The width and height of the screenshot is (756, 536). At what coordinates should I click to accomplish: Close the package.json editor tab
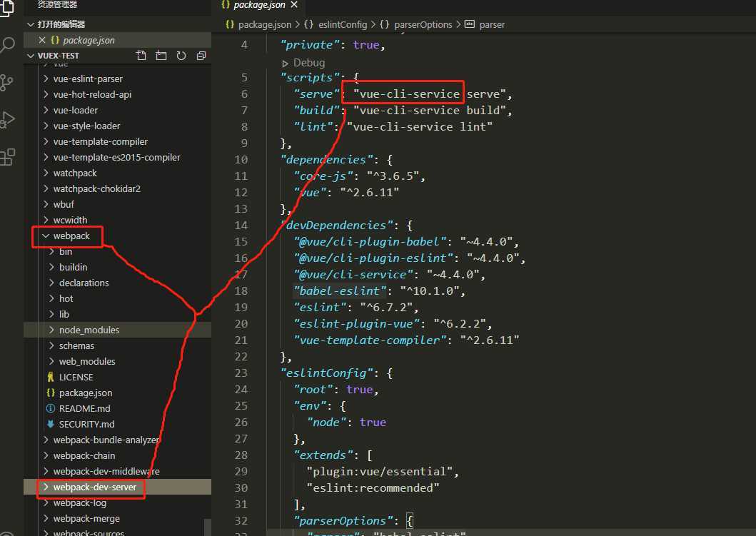pyautogui.click(x=294, y=5)
